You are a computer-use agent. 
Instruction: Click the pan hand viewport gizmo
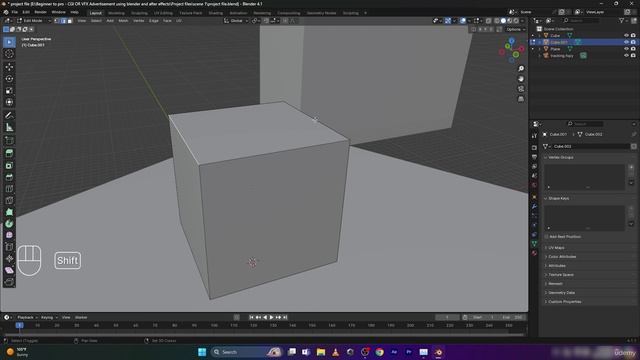click(521, 79)
